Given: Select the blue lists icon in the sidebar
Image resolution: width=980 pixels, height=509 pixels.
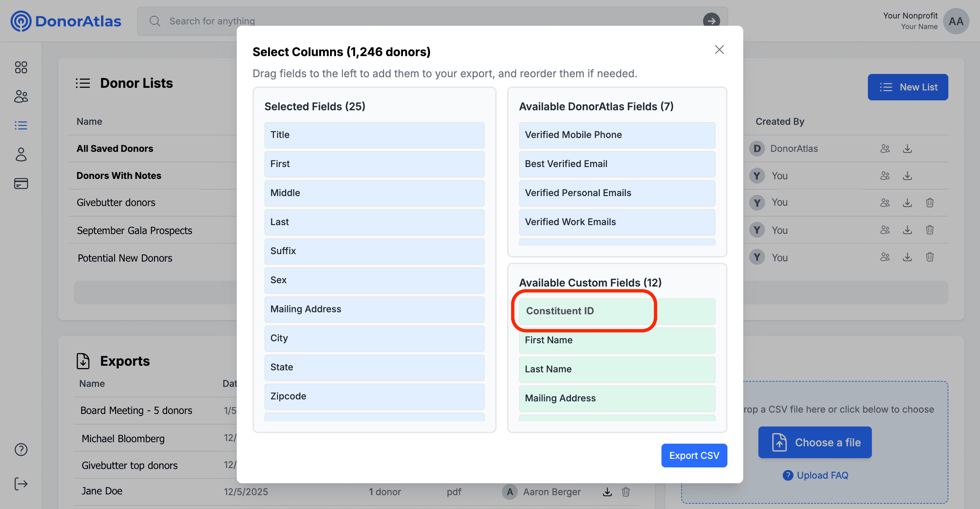Looking at the screenshot, I should coord(21,125).
